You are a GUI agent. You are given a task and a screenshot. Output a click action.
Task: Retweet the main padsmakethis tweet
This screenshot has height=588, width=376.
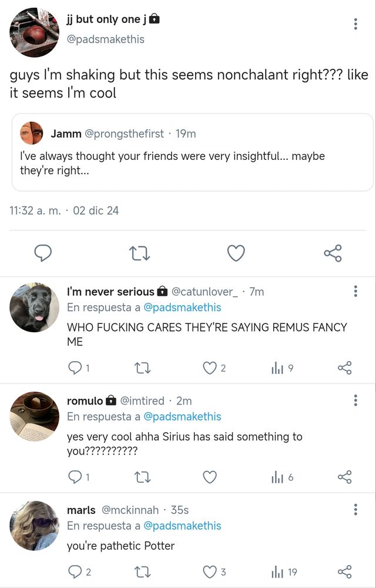tap(139, 253)
